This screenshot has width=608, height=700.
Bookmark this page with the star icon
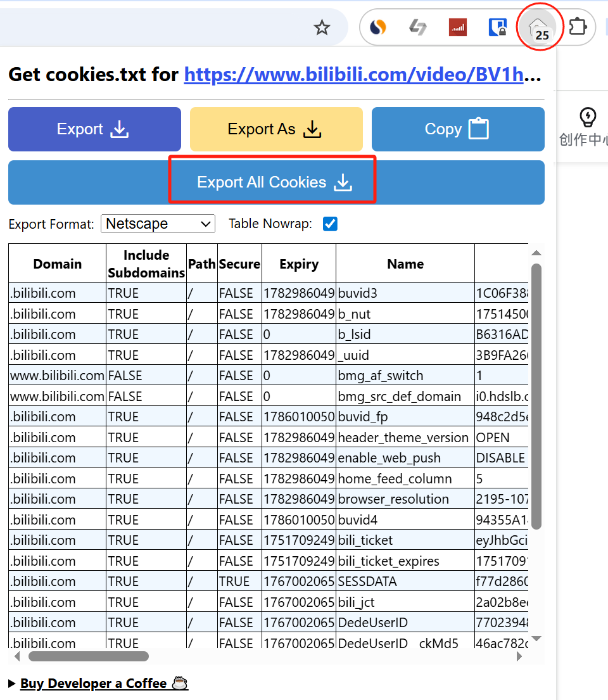tap(322, 27)
